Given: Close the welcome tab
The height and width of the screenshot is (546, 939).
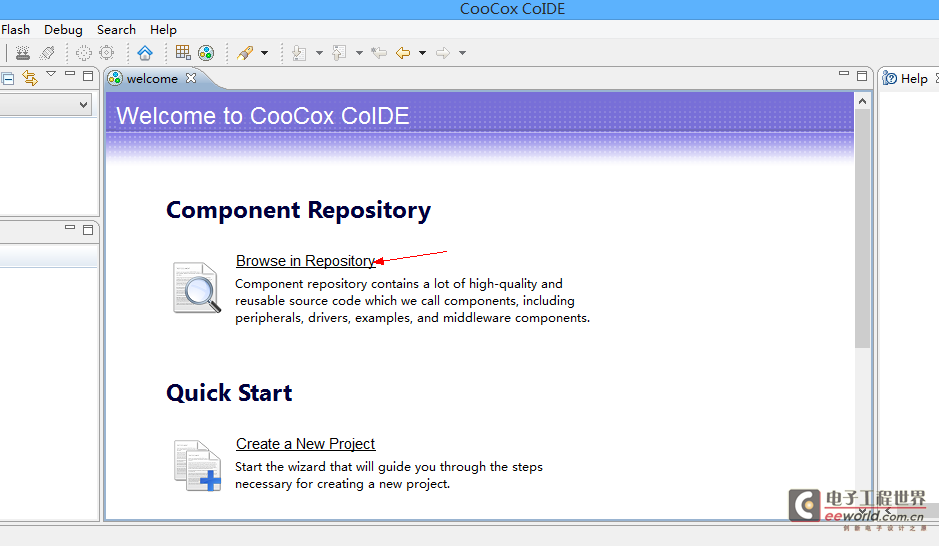Looking at the screenshot, I should pyautogui.click(x=191, y=78).
